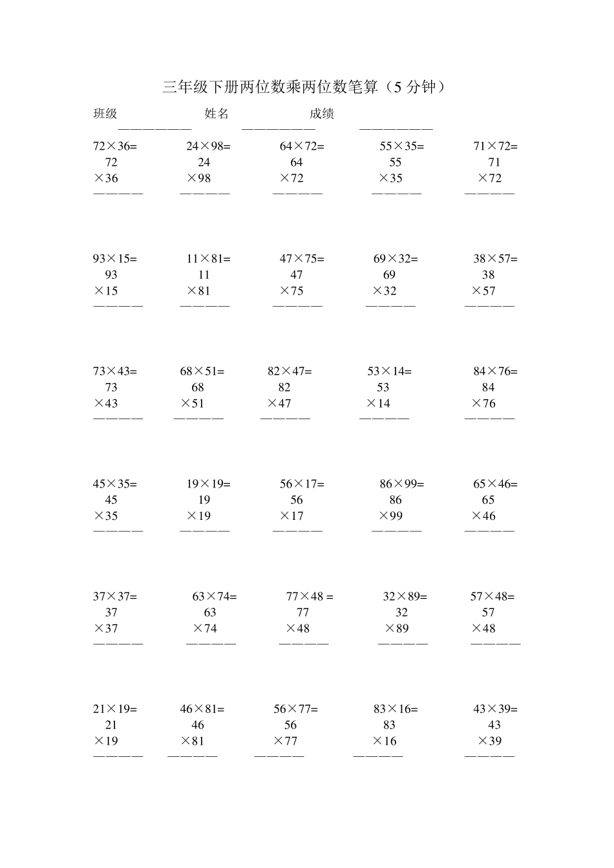Viewport: 614px width, 868px height.
Task: Select the equation 43×39=
Action: click(x=495, y=709)
